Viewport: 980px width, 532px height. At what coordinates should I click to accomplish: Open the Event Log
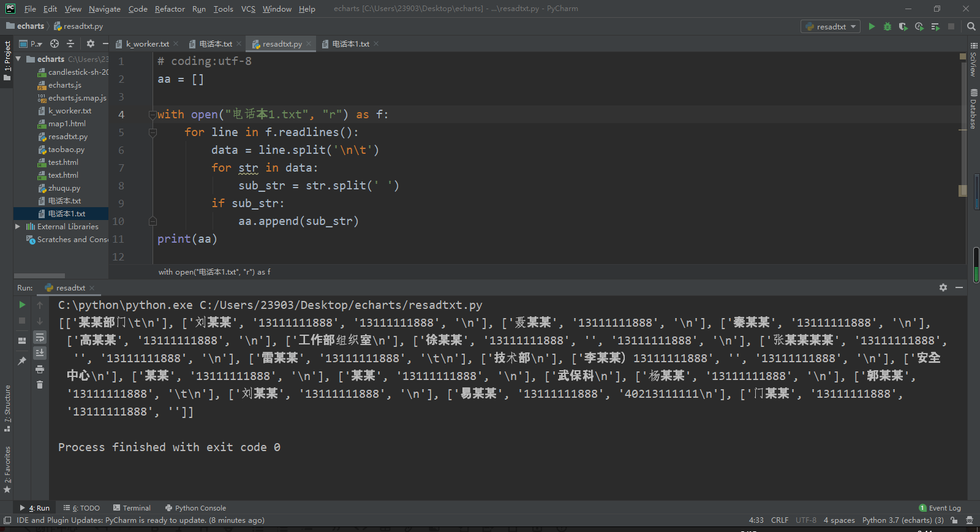[940, 508]
